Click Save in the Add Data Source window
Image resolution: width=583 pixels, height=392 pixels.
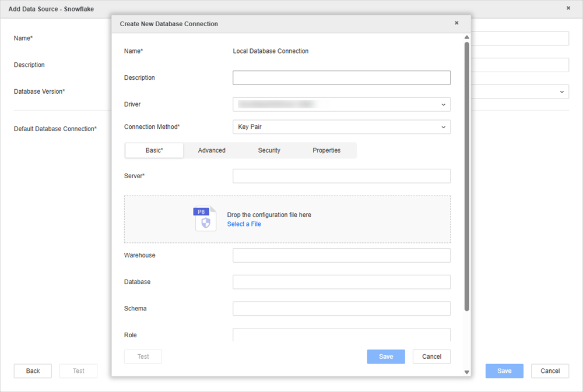point(504,371)
